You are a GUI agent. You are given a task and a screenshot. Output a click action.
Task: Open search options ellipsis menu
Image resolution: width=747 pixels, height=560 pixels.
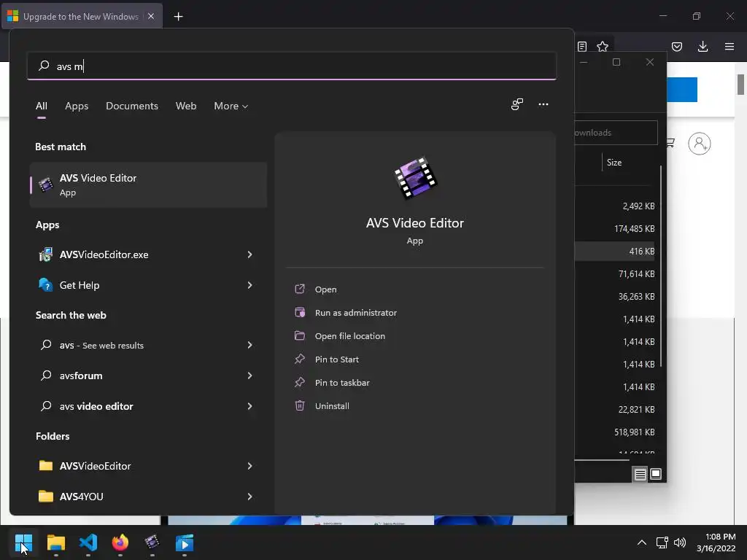tap(543, 104)
